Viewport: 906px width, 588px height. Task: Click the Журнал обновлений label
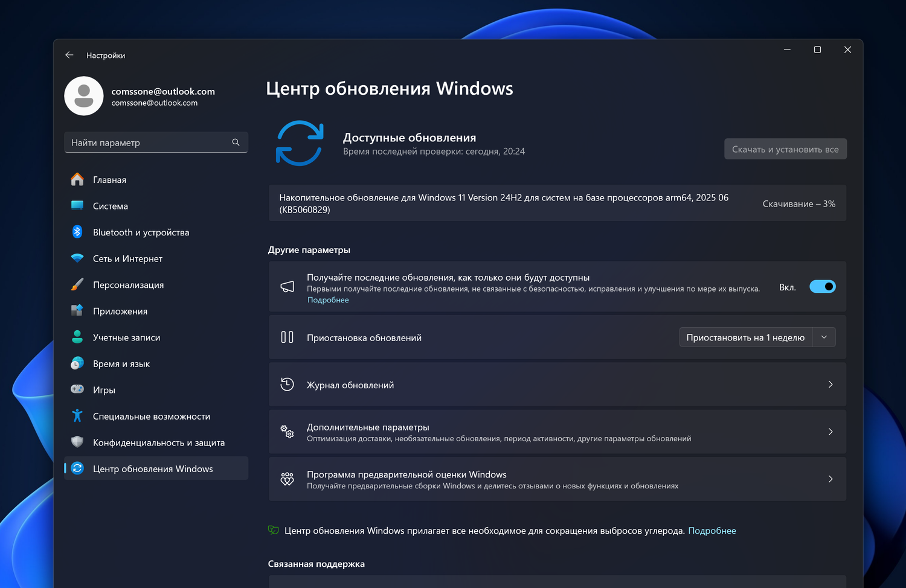coord(350,385)
